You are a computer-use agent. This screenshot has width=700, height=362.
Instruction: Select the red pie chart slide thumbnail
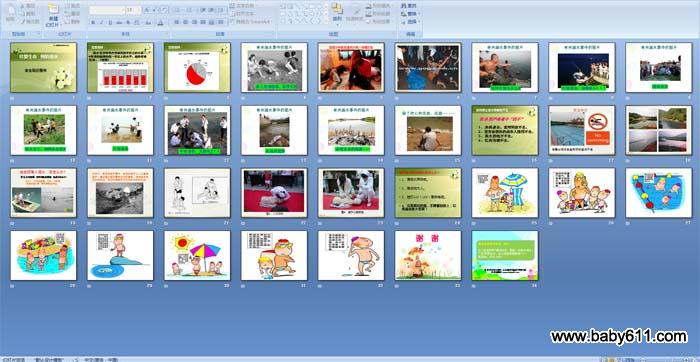tap(197, 67)
